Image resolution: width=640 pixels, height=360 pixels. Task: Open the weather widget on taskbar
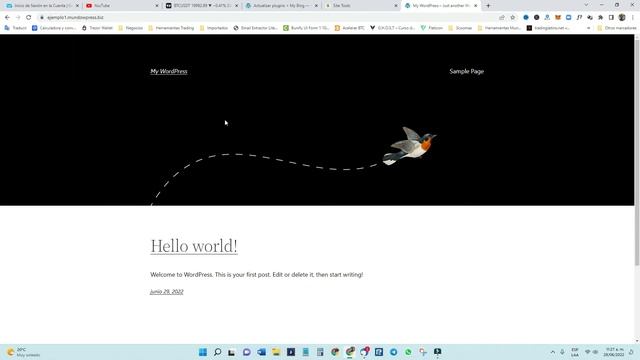(24, 352)
